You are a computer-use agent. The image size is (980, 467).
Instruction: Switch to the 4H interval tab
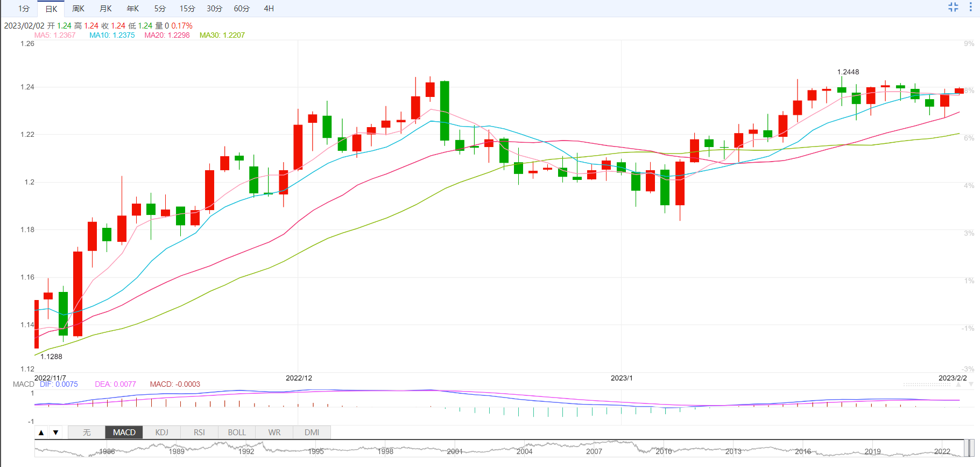pos(269,9)
